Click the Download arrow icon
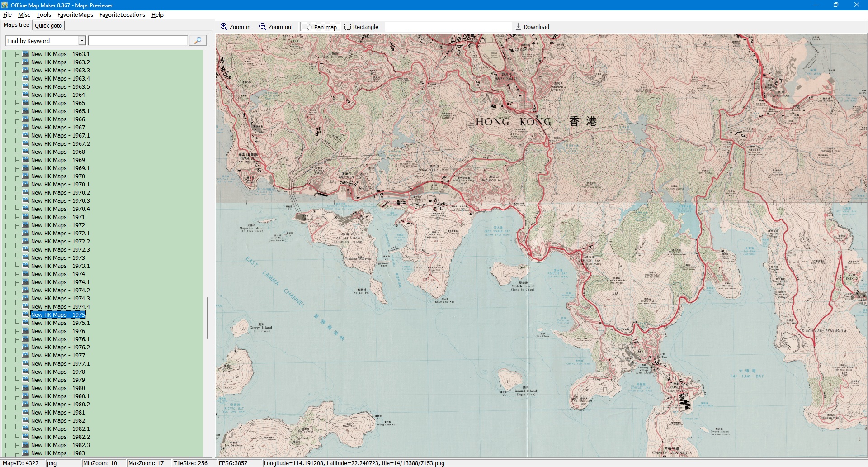Screen dimensions: 868x467 click(519, 27)
